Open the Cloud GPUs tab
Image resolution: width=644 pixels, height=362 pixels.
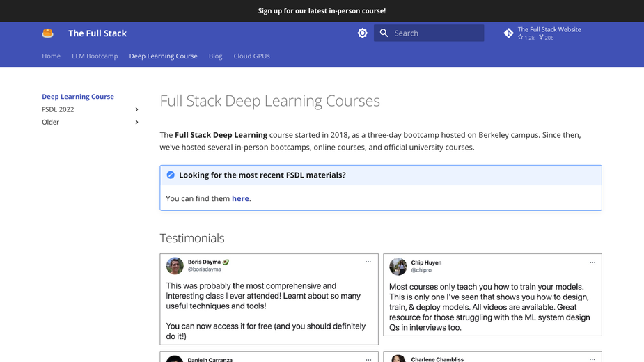[252, 56]
